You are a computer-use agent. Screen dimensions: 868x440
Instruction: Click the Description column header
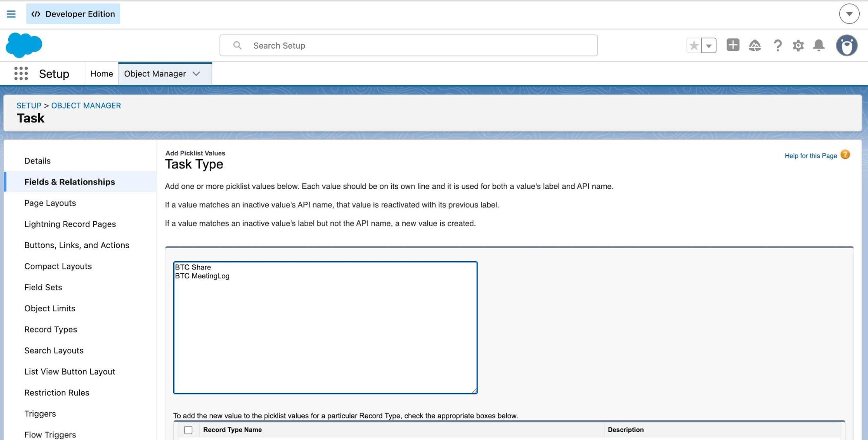[x=626, y=430]
